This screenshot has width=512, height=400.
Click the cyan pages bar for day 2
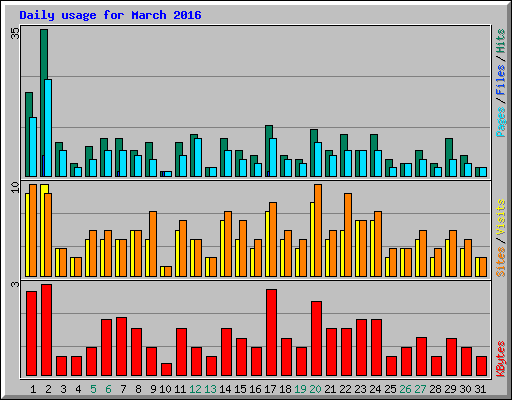click(48, 128)
